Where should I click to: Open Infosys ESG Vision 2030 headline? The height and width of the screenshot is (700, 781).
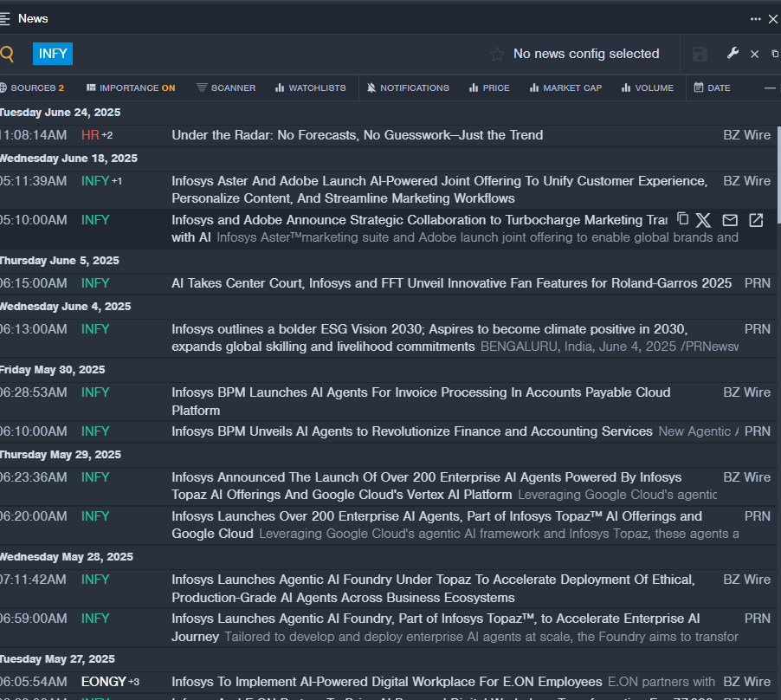point(429,337)
